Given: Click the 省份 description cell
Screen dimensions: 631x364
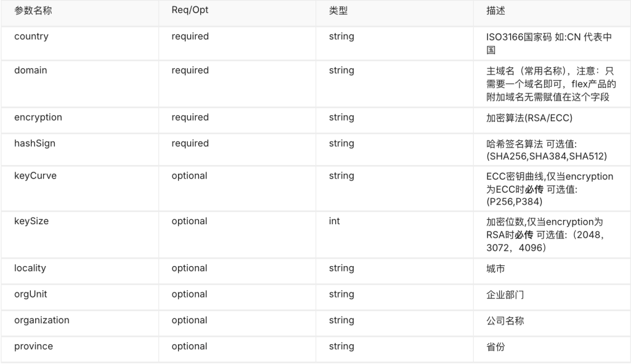Looking at the screenshot, I should 496,347.
